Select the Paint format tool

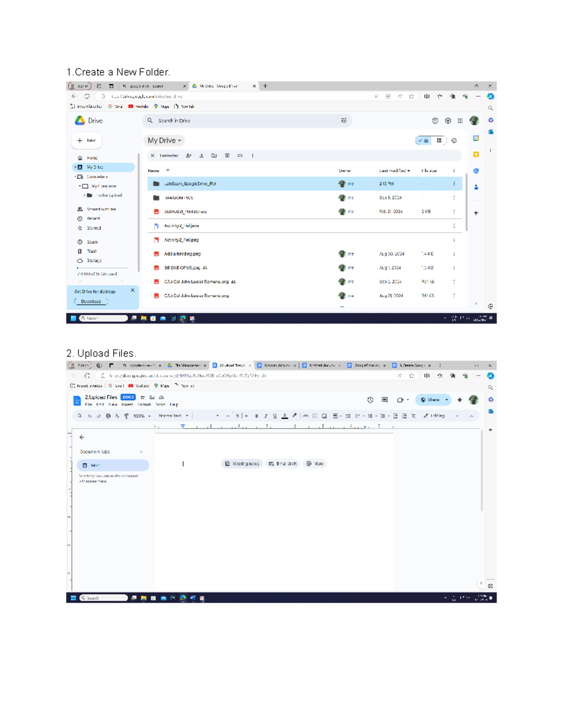pyautogui.click(x=125, y=415)
